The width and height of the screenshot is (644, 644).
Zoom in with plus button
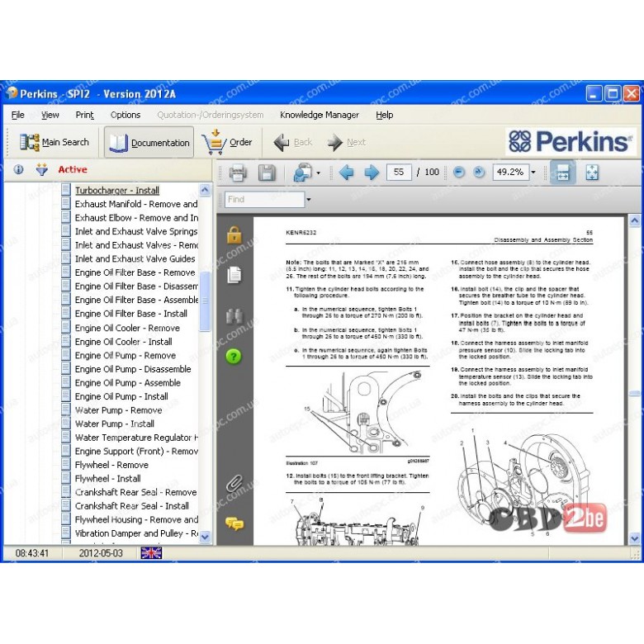(x=479, y=172)
